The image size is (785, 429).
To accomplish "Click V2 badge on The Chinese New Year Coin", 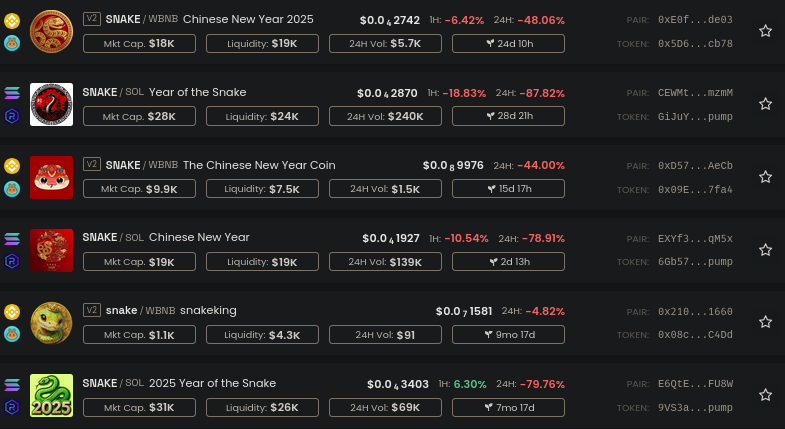I will click(x=92, y=164).
